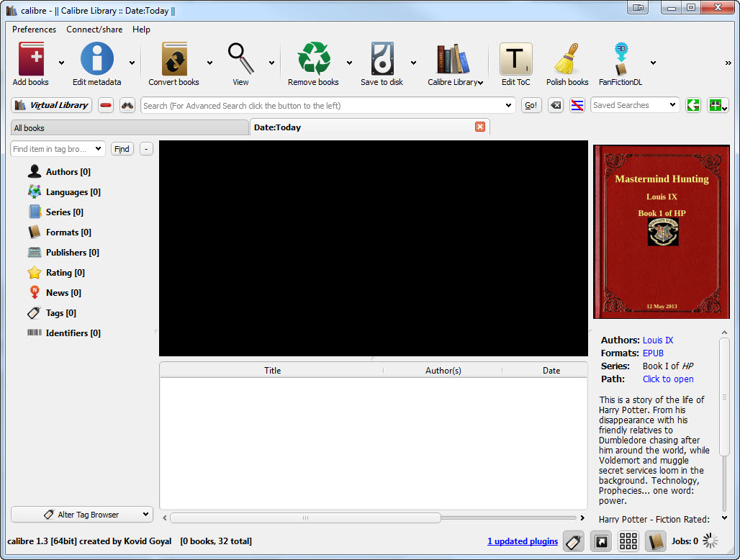
Task: Click Save to disk icon
Action: [382, 59]
